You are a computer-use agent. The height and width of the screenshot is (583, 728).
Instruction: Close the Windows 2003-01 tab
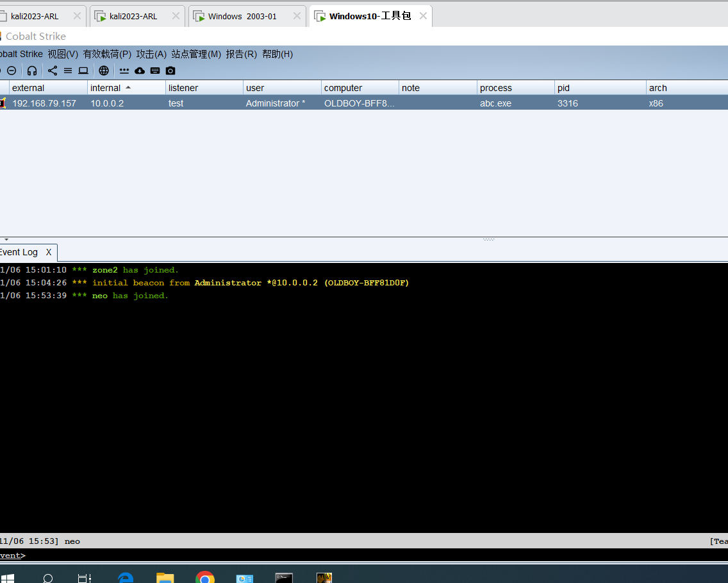297,16
